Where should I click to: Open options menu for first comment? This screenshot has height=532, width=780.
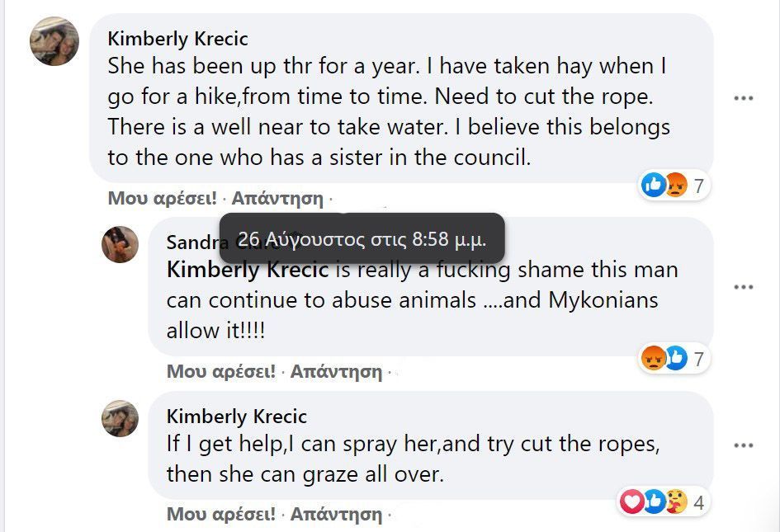(x=744, y=98)
